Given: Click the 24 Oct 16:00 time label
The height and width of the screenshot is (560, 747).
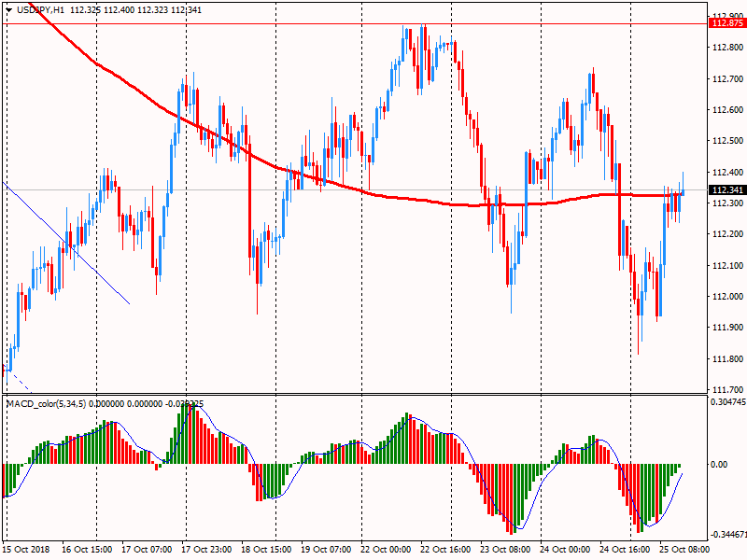Looking at the screenshot, I should tap(625, 549).
